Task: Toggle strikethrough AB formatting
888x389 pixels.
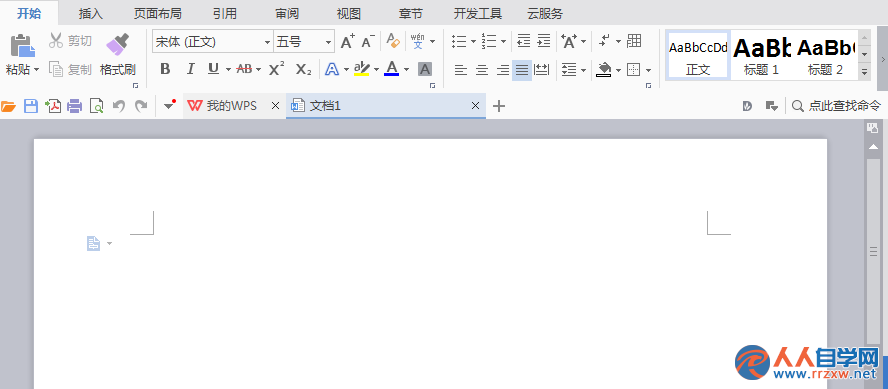Action: point(244,69)
